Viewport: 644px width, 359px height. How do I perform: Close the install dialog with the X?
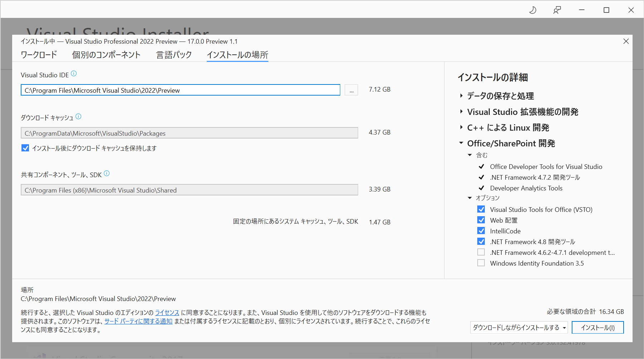click(x=626, y=41)
